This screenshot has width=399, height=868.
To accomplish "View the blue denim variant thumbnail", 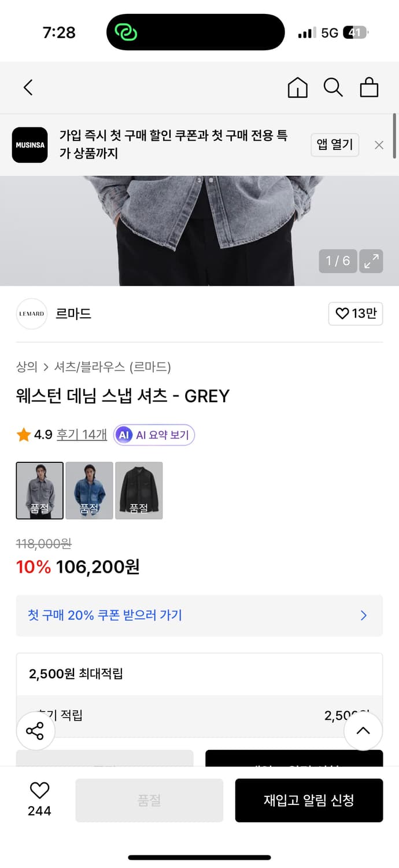I will tap(89, 490).
